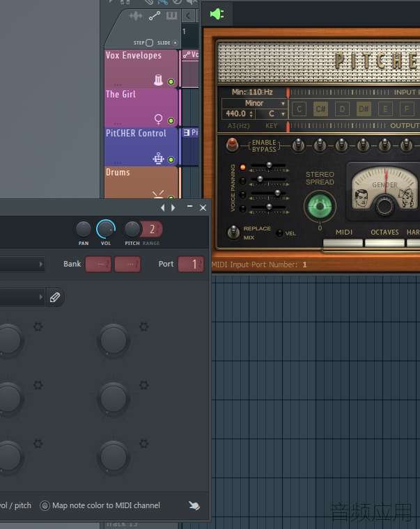This screenshot has height=529, width=420.
Task: Click the PAN knob
Action: 84,230
